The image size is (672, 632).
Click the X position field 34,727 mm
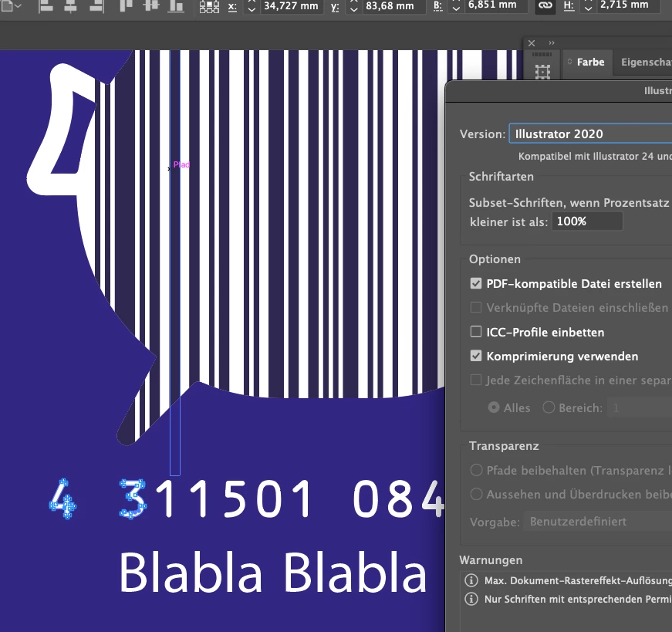[291, 6]
